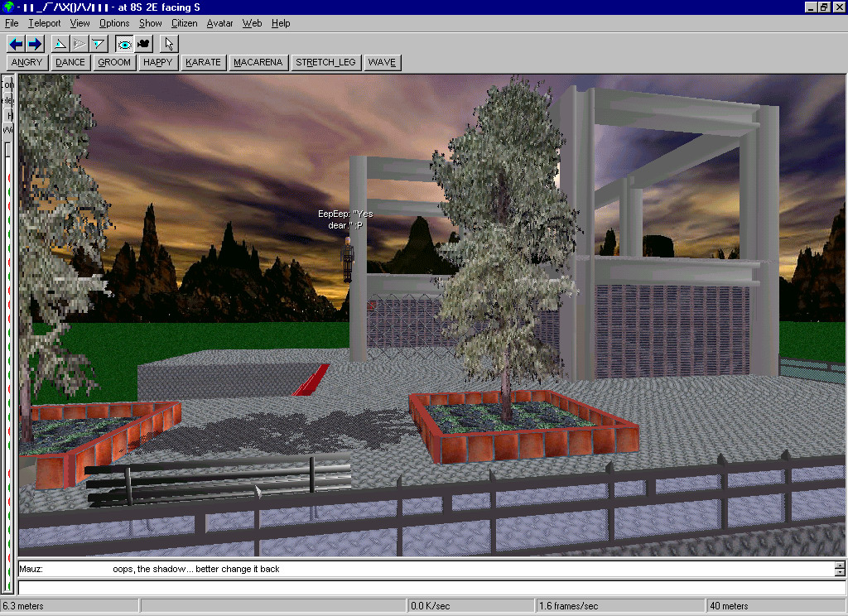This screenshot has height=616, width=848.
Task: Open the Teleport menu
Action: click(44, 23)
